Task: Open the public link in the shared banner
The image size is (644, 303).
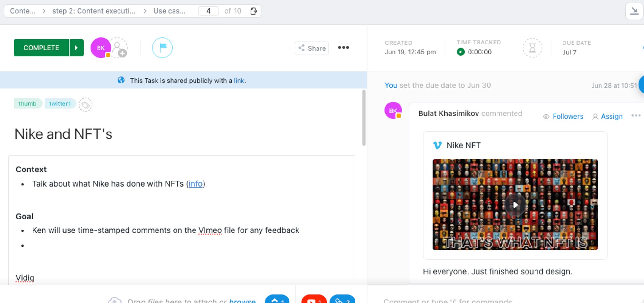Action: coord(239,80)
